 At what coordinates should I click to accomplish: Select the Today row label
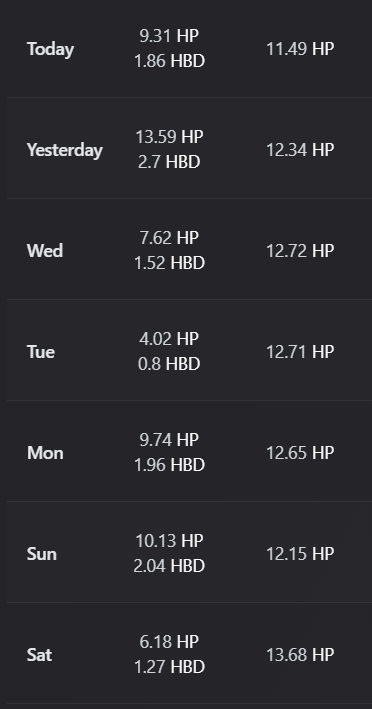pyautogui.click(x=50, y=49)
